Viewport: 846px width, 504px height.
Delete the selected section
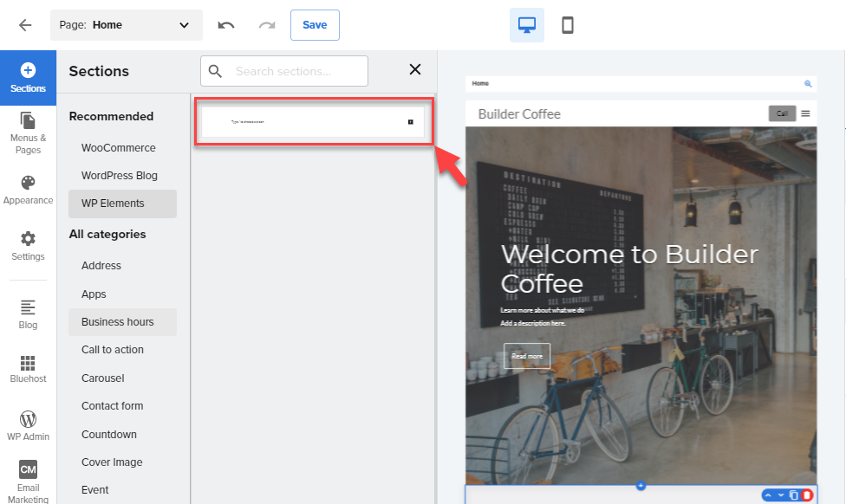click(x=807, y=494)
